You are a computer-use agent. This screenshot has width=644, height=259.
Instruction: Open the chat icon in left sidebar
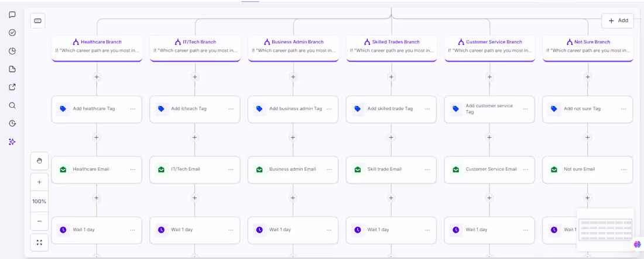click(x=12, y=15)
